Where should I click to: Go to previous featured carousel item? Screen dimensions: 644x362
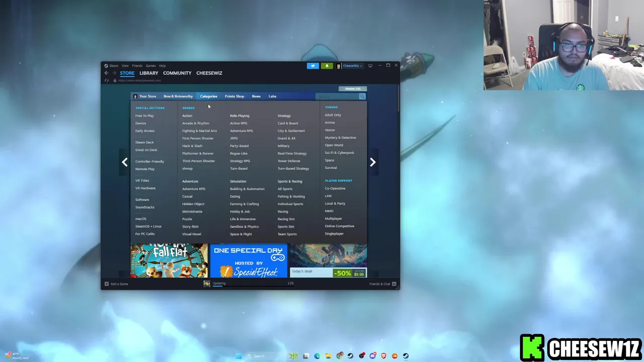(x=125, y=162)
